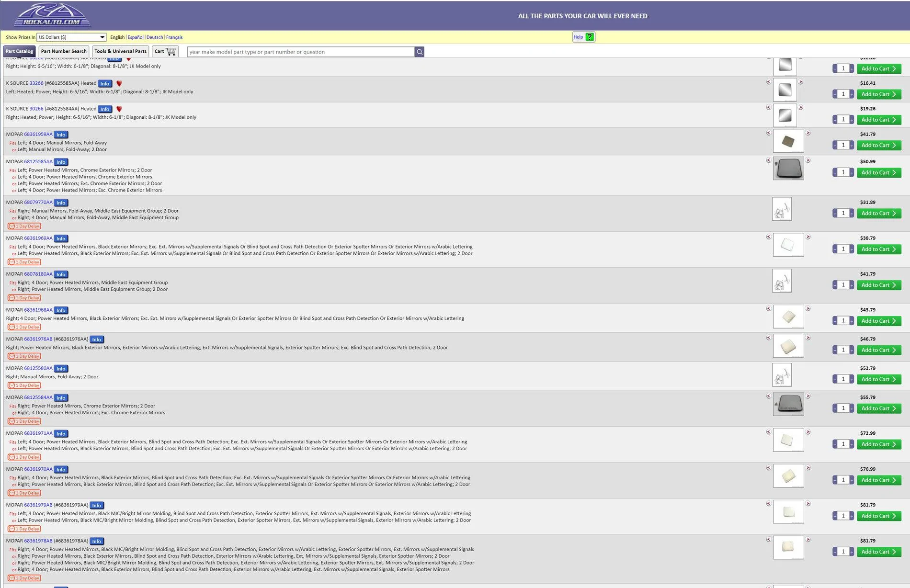Decrease quantity for MOPAR 68361971AA
Viewport: 910px width, 588px height.
pos(835,444)
